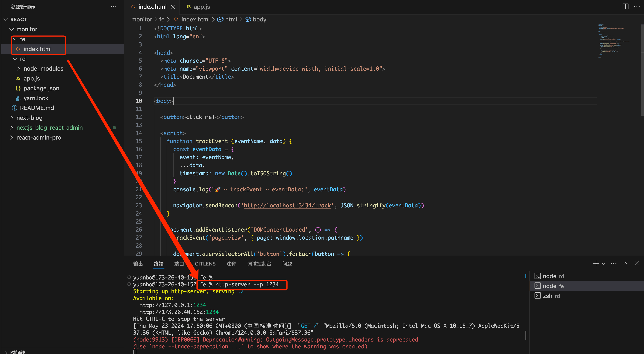Open the localhost:3434/track link in code

(287, 205)
